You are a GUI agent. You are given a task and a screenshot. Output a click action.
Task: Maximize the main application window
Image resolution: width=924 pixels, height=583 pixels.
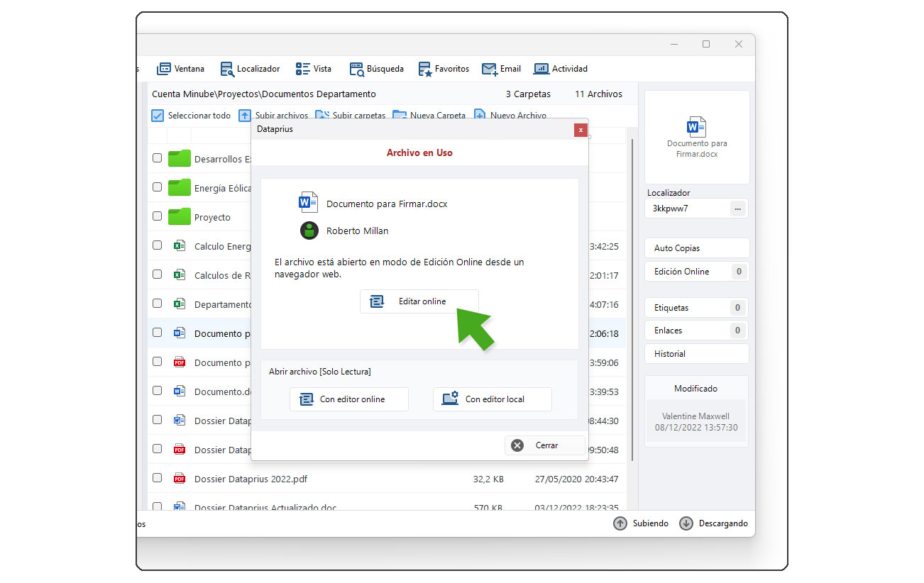tap(706, 44)
